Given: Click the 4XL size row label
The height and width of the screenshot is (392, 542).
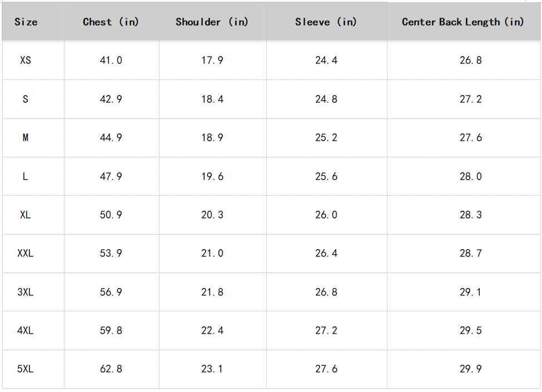Looking at the screenshot, I should coord(26,330).
